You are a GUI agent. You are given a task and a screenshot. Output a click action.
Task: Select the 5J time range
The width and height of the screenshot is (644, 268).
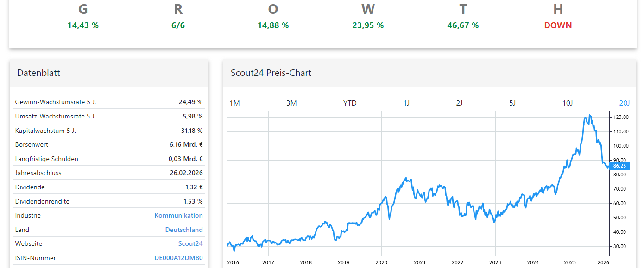pyautogui.click(x=512, y=103)
